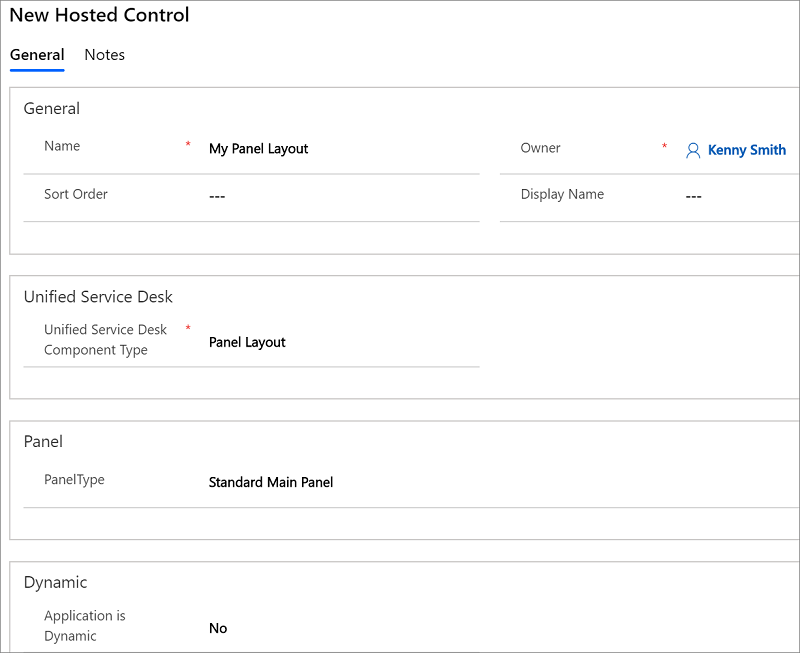
Task: Click the No value under Dynamic section
Action: (217, 628)
